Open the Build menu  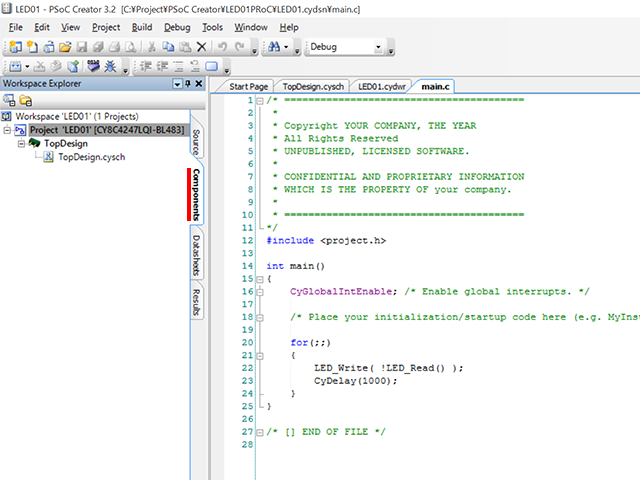(142, 27)
